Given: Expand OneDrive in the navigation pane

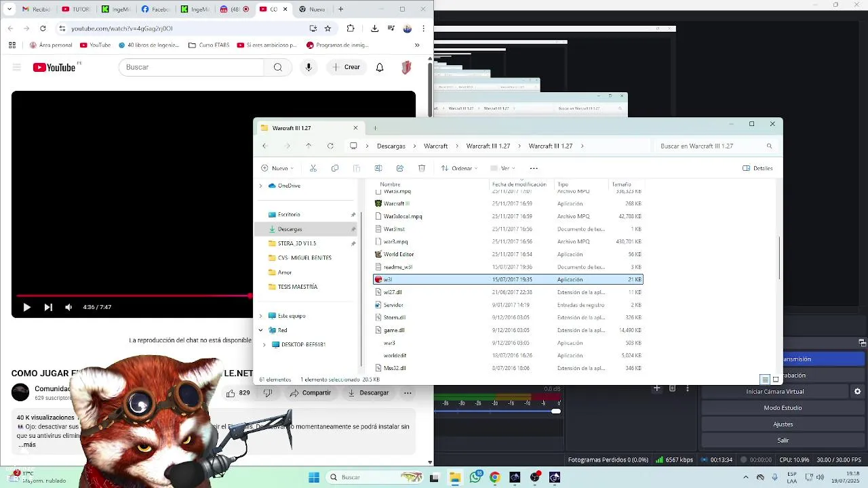Looking at the screenshot, I should tap(260, 186).
